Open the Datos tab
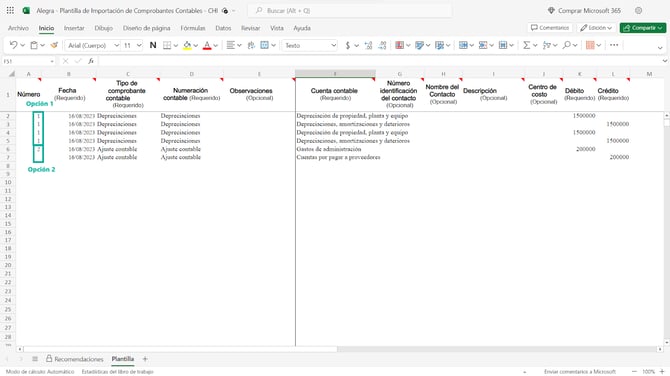This screenshot has height=376, width=670. tap(223, 28)
